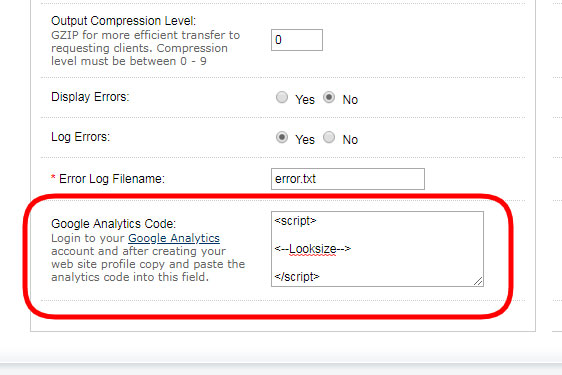Click the No label beside Display Errors
Screen dimensions: 562x375
[350, 100]
